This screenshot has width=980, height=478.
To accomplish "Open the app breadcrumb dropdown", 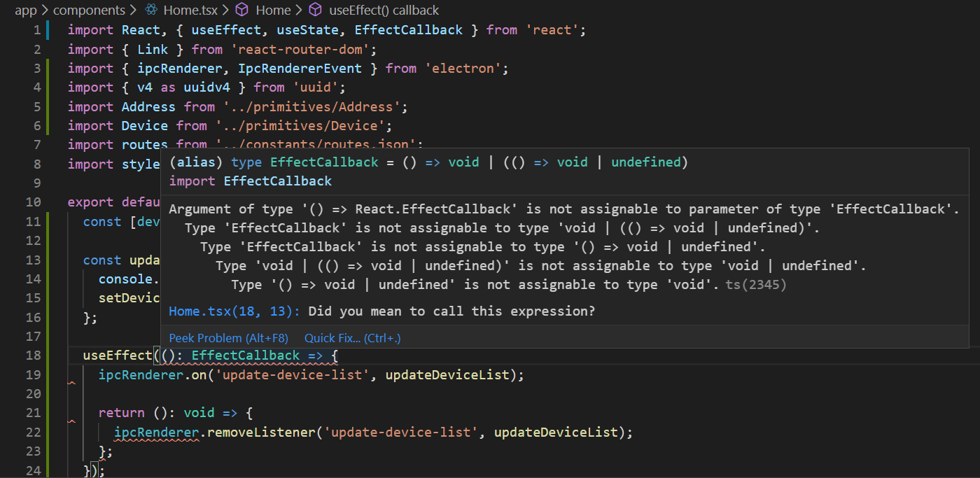I will click(26, 10).
